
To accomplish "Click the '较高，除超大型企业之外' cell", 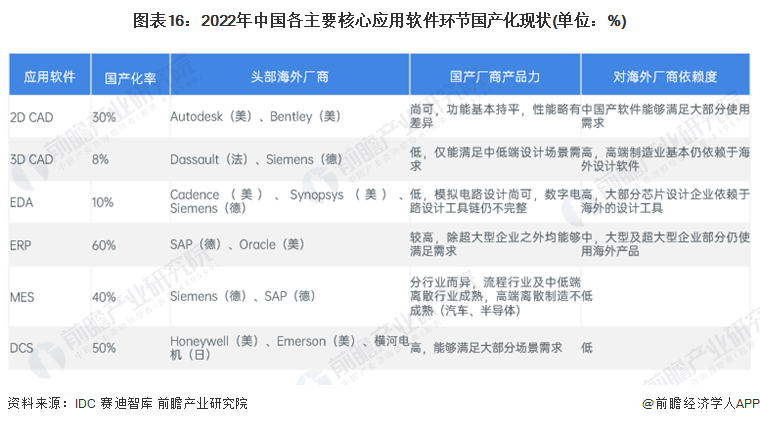I will 495,244.
